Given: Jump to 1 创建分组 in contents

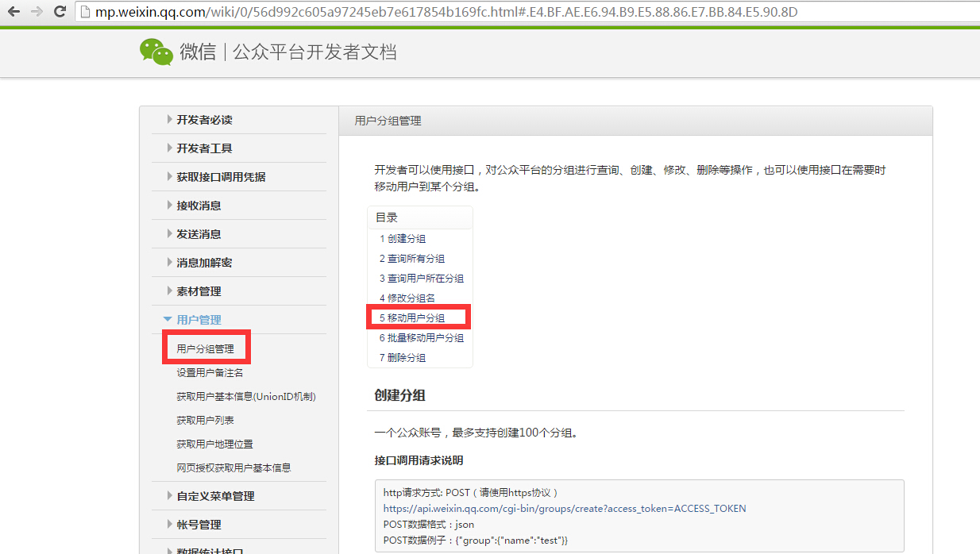Looking at the screenshot, I should [x=403, y=238].
